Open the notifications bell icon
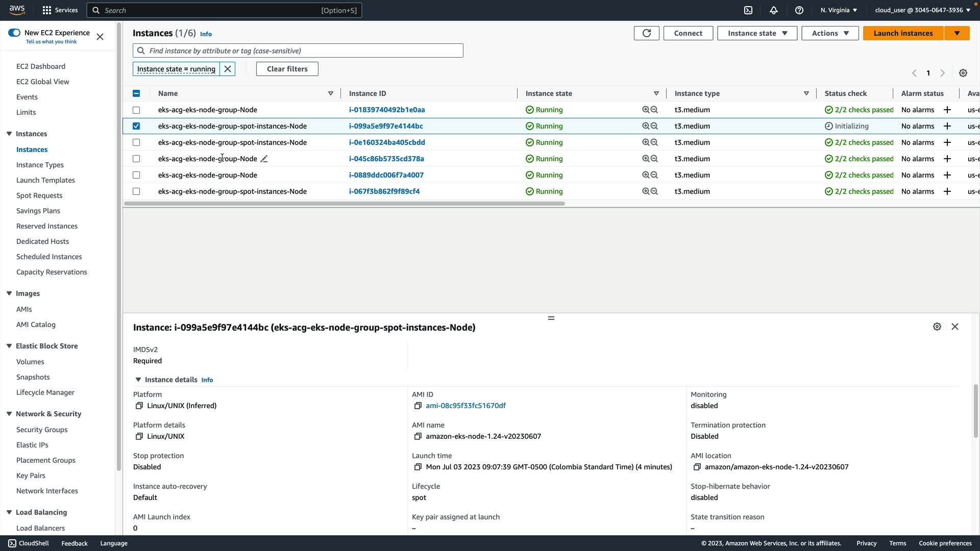This screenshot has width=980, height=551. pos(774,10)
